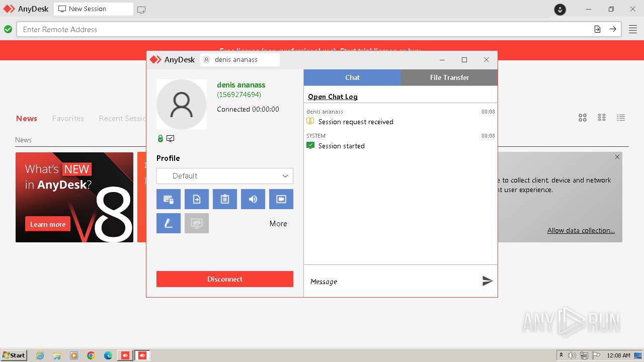Open the AnyDesk hamburger main menu
644x362 pixels.
(632, 29)
